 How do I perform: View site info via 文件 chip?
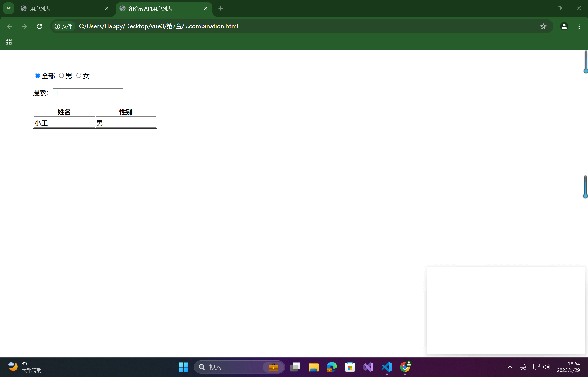tap(63, 26)
